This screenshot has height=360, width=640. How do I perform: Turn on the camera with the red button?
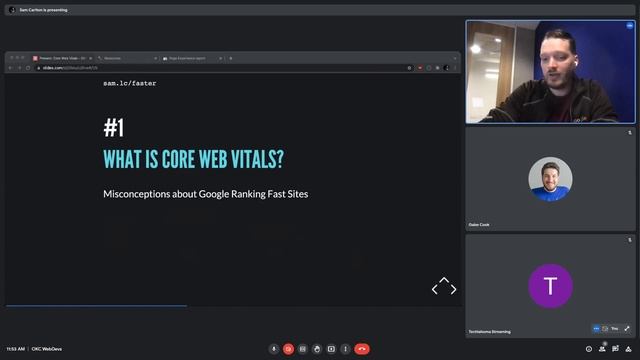click(288, 349)
